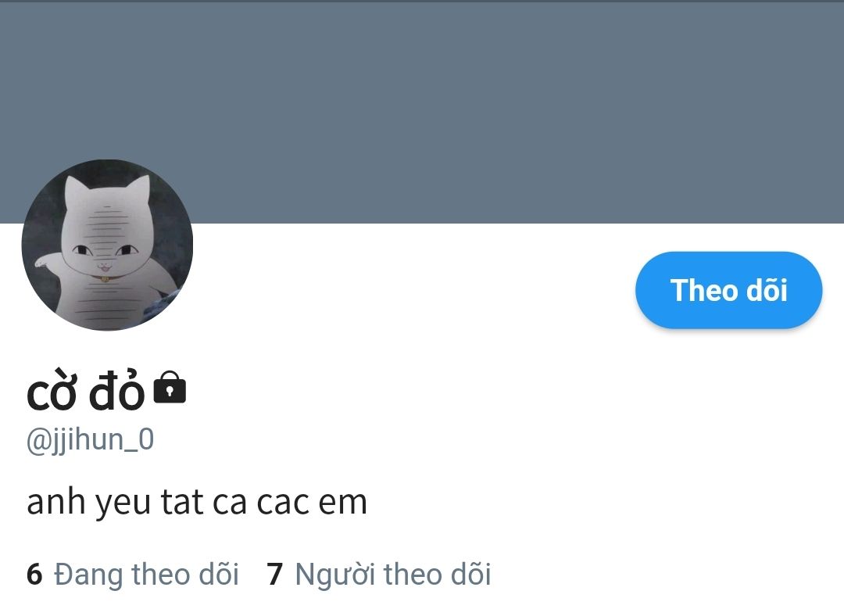Open the Người theo dõi followers list
The image size is (844, 616).
379,574
